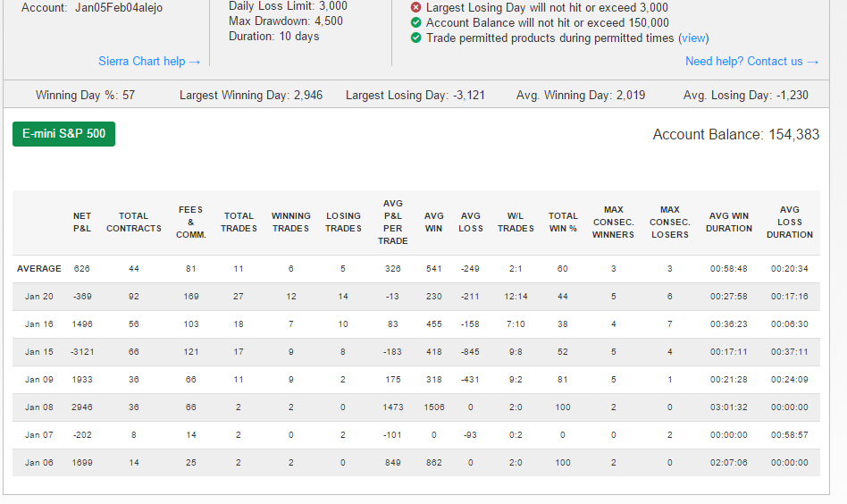
Task: Select the Jan 20 row date
Action: click(x=39, y=296)
